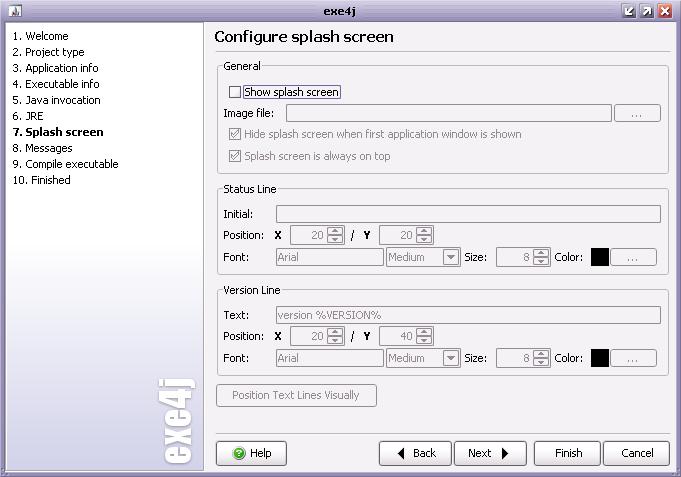681x477 pixels.
Task: Open Version Line font weight Medium dropdown
Action: tap(451, 358)
